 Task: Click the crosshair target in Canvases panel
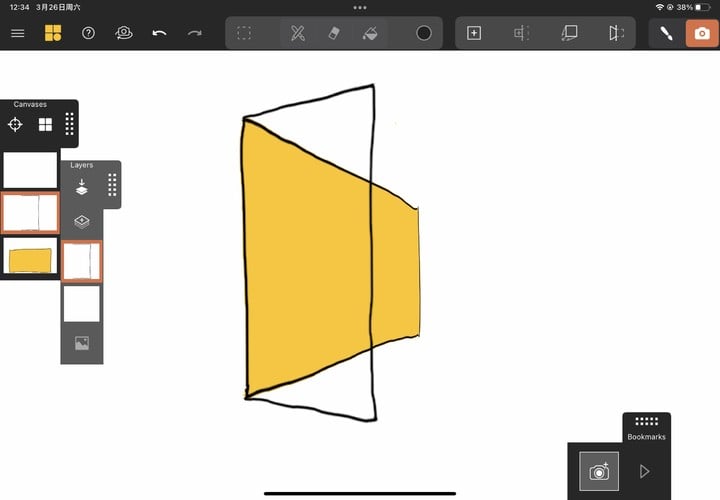(x=15, y=124)
